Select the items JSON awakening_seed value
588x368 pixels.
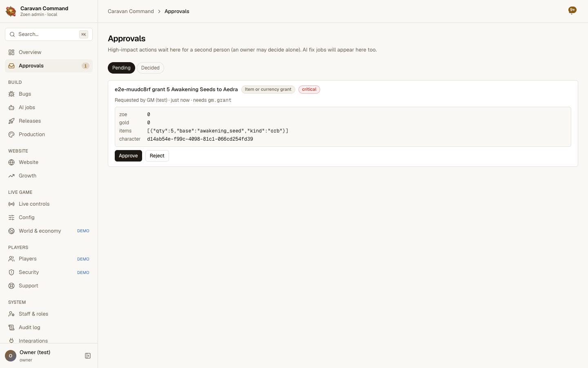pyautogui.click(x=218, y=131)
